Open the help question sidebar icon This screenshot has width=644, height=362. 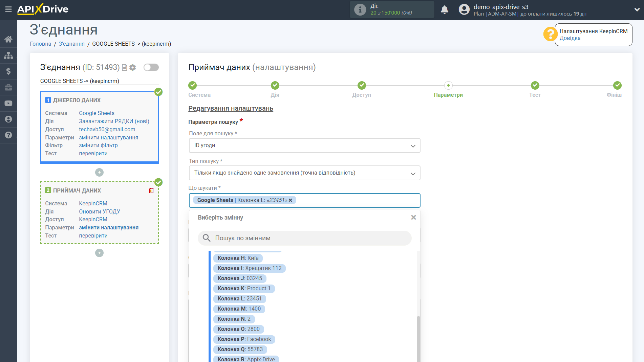tap(8, 135)
